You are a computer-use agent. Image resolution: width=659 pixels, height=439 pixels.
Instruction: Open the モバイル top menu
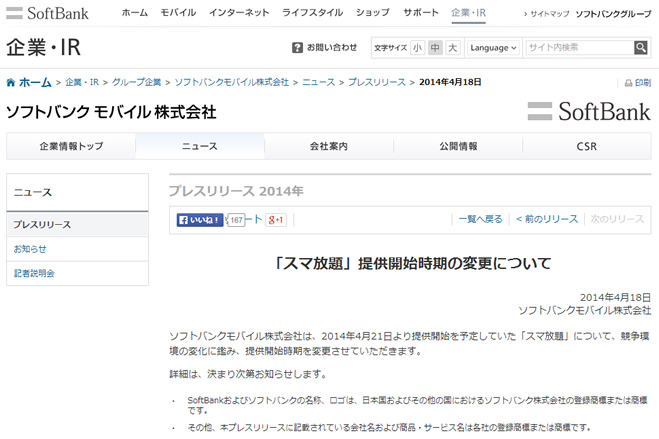tap(178, 13)
